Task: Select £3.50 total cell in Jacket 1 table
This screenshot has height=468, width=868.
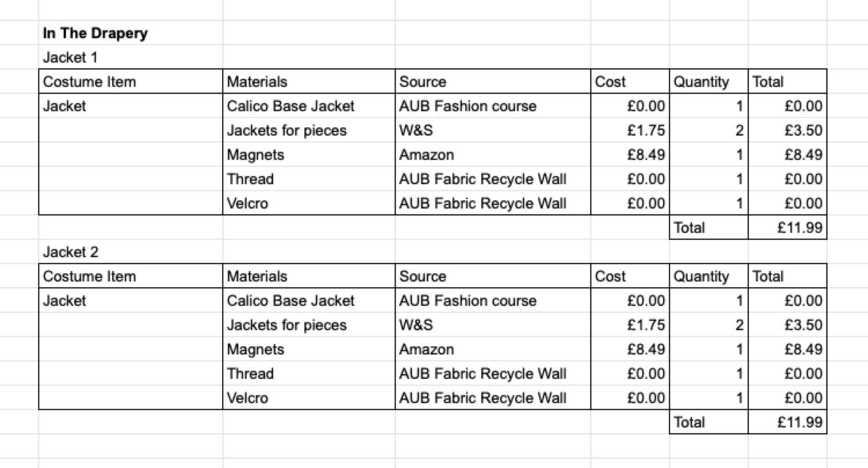Action: click(803, 130)
